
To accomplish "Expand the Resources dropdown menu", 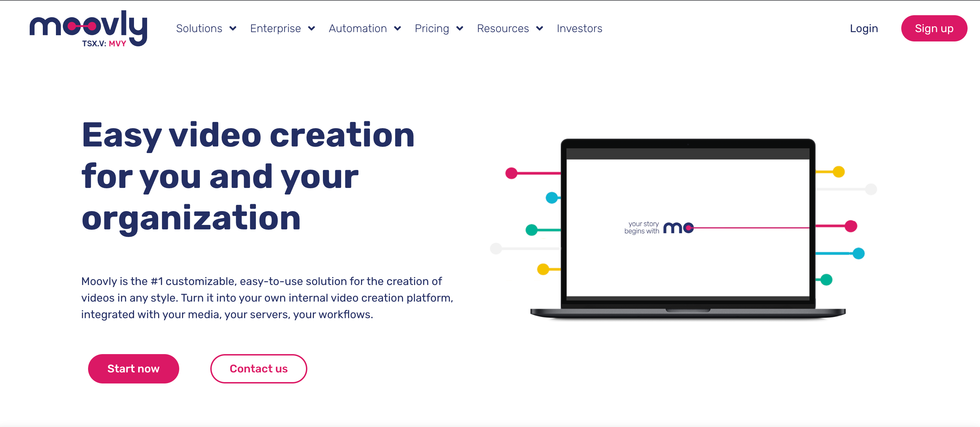I will pyautogui.click(x=509, y=28).
